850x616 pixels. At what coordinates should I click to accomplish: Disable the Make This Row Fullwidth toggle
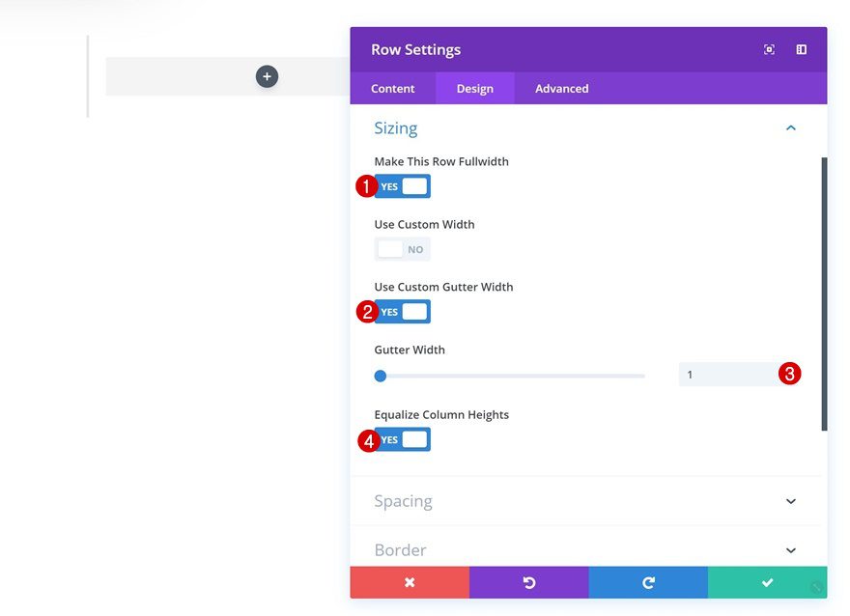point(402,185)
